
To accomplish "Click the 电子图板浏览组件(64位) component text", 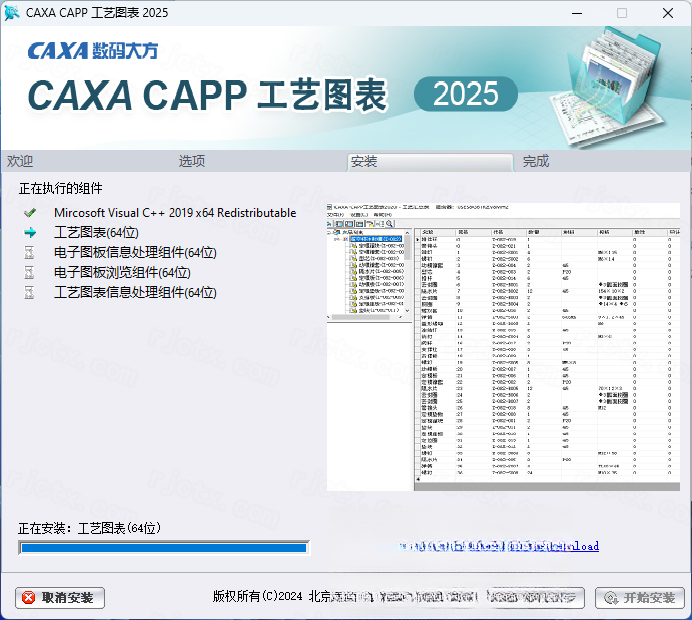I will pyautogui.click(x=122, y=272).
